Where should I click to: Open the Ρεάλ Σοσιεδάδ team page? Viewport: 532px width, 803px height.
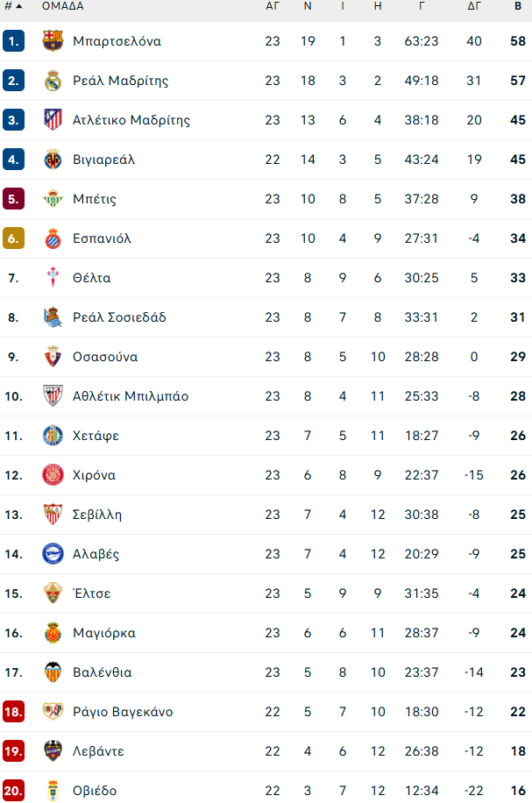pos(119,317)
